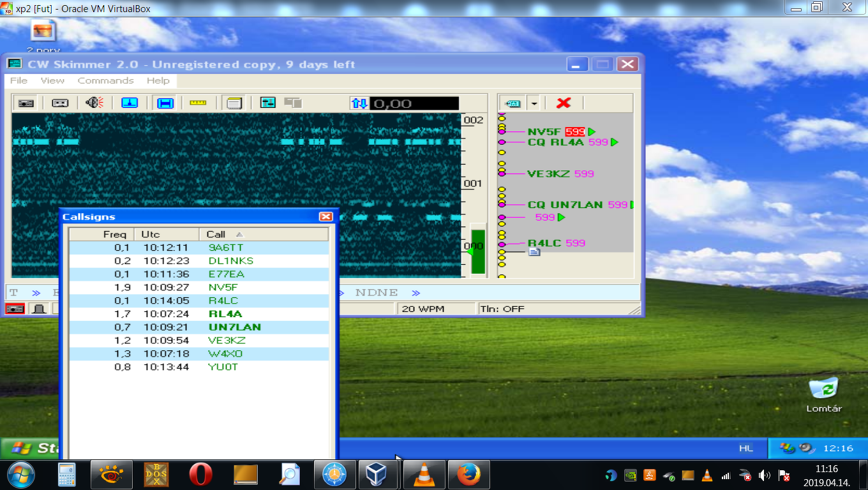Sort callsign list by Call column header
868x490 pixels.
click(x=264, y=234)
